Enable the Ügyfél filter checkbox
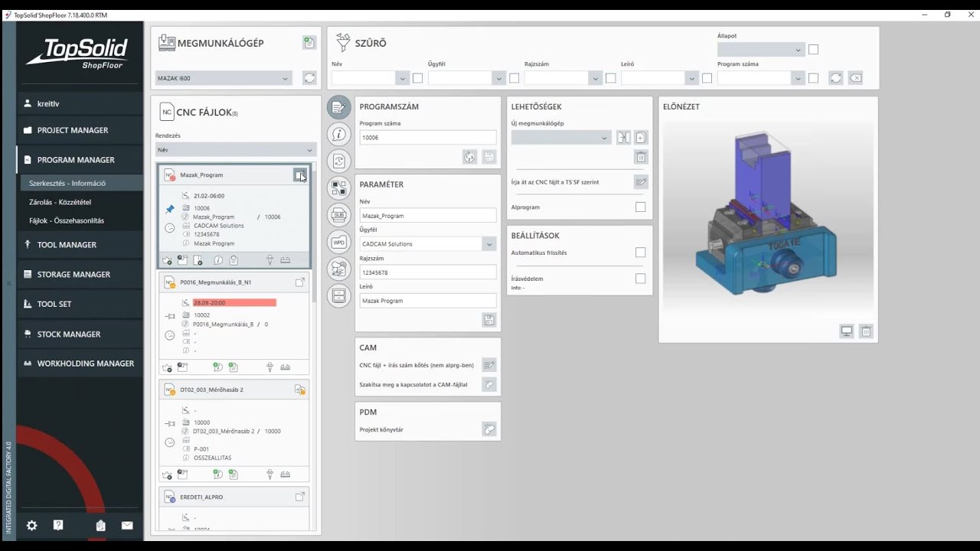This screenshot has height=551, width=980. (514, 78)
